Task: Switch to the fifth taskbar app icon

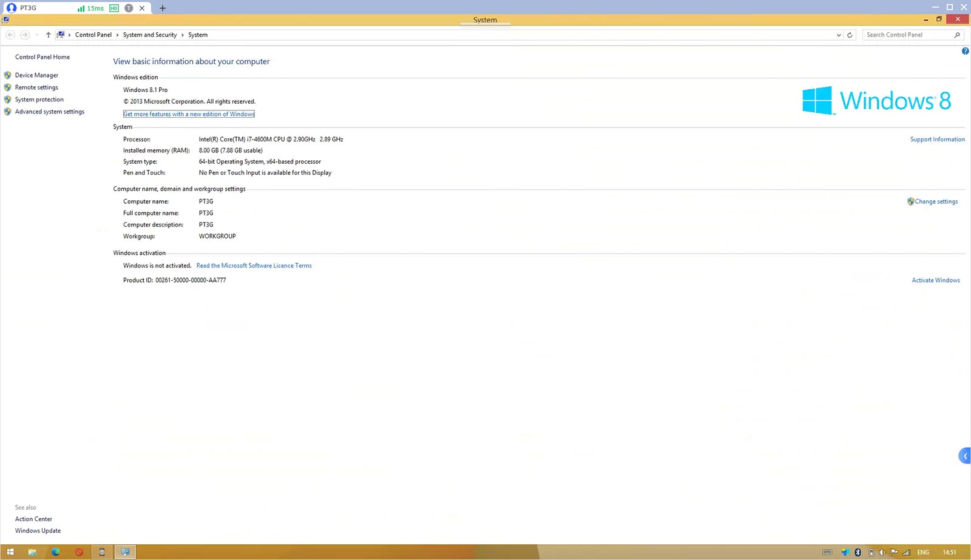Action: (102, 552)
